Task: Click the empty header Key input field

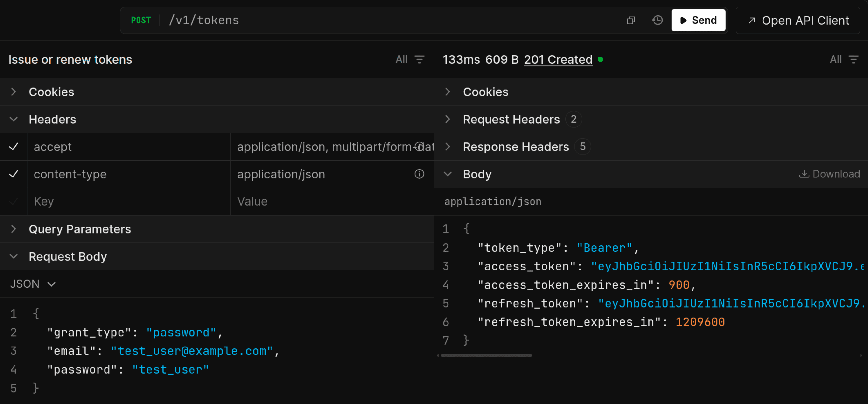Action: tap(128, 202)
